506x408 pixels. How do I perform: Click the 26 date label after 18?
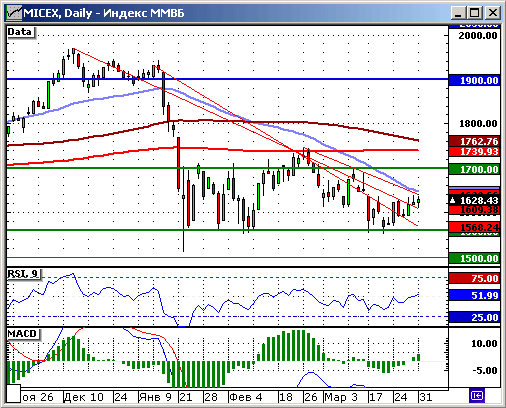pos(311,397)
